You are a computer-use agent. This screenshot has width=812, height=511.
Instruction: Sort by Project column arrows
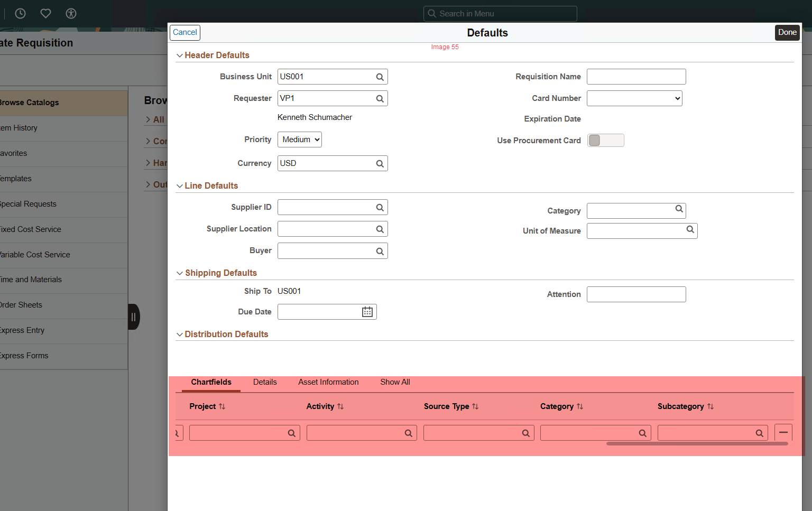(x=222, y=406)
